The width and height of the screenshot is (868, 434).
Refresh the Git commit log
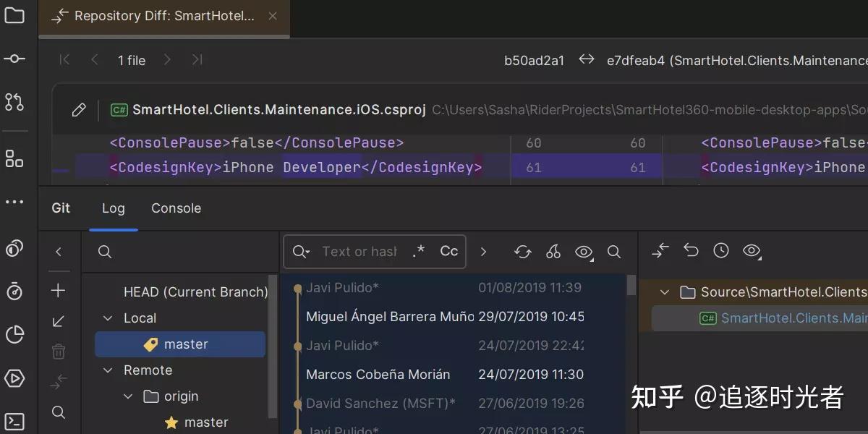click(522, 251)
